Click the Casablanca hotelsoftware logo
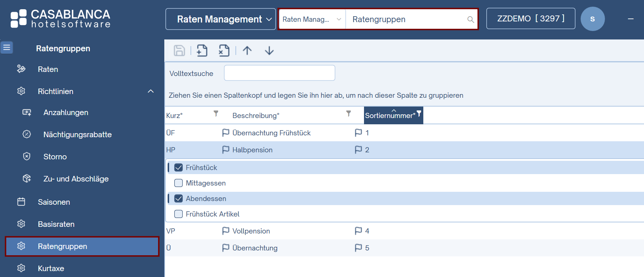The width and height of the screenshot is (644, 277). (x=60, y=19)
